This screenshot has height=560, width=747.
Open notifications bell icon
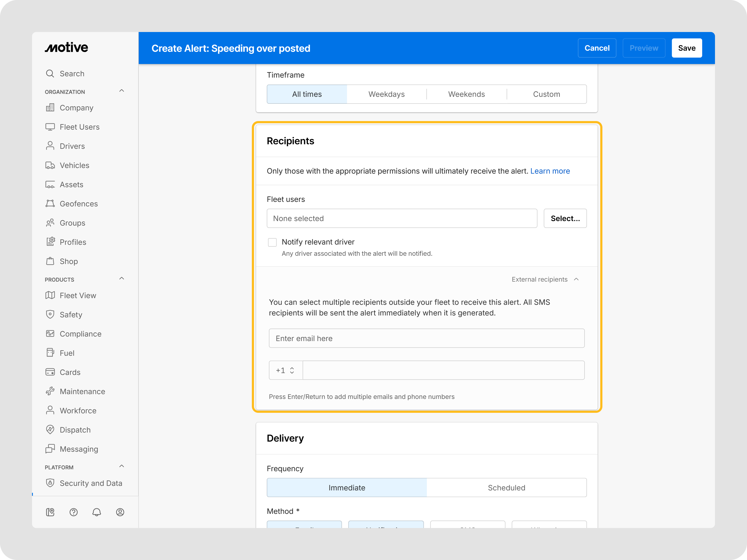coord(97,512)
